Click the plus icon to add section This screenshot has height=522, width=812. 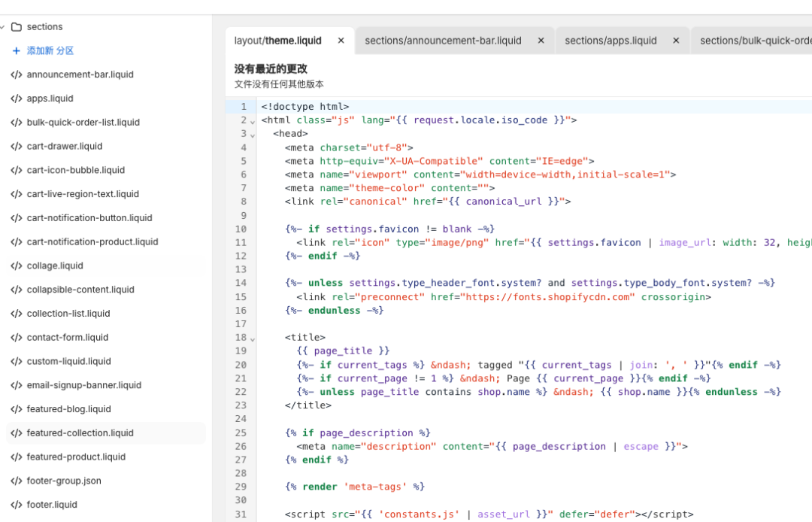tap(16, 50)
